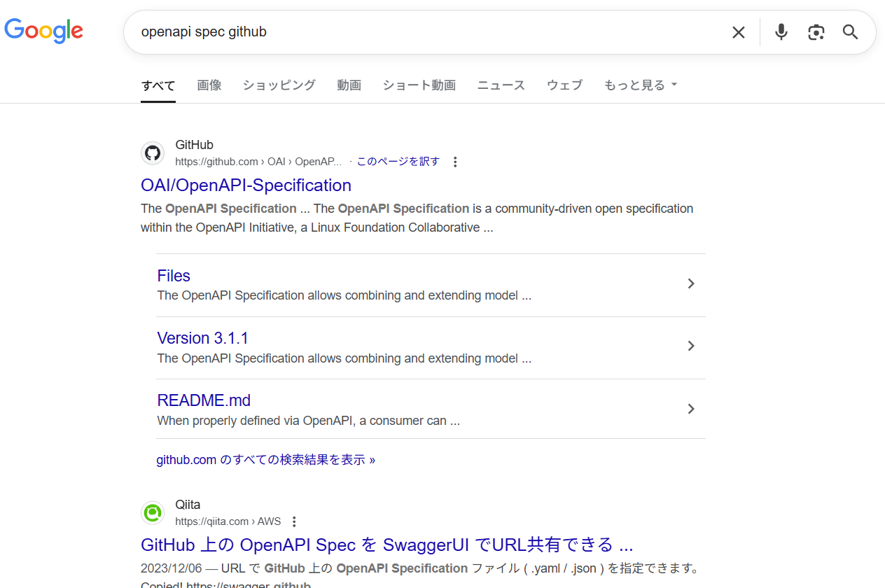Viewport: 885px width, 588px height.
Task: Select the ショート動画 tab
Action: click(x=419, y=85)
